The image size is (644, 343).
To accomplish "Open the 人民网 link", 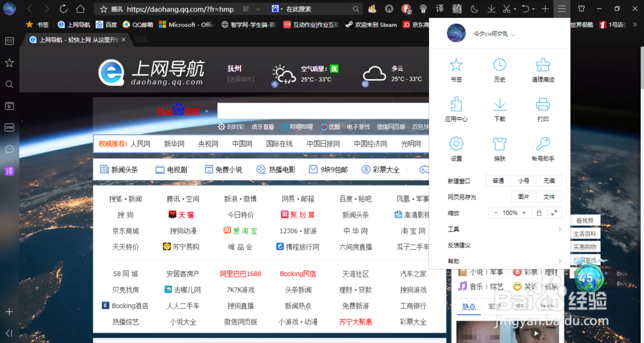I will (140, 144).
